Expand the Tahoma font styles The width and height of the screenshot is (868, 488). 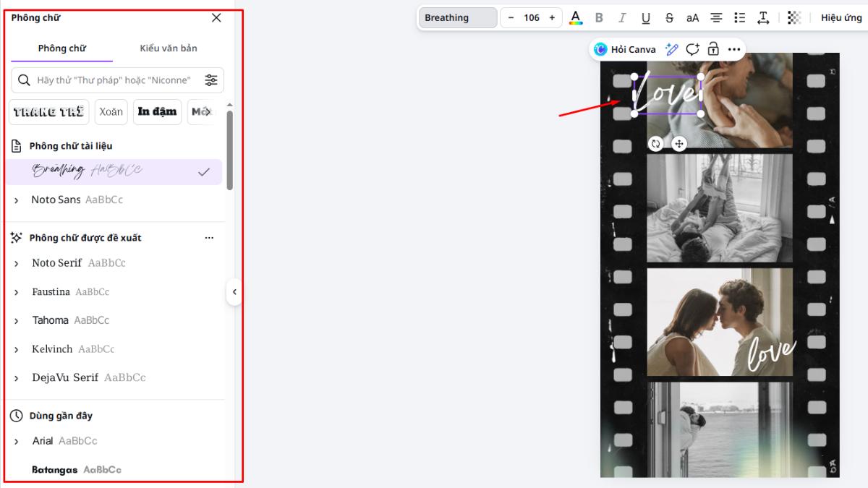(17, 320)
